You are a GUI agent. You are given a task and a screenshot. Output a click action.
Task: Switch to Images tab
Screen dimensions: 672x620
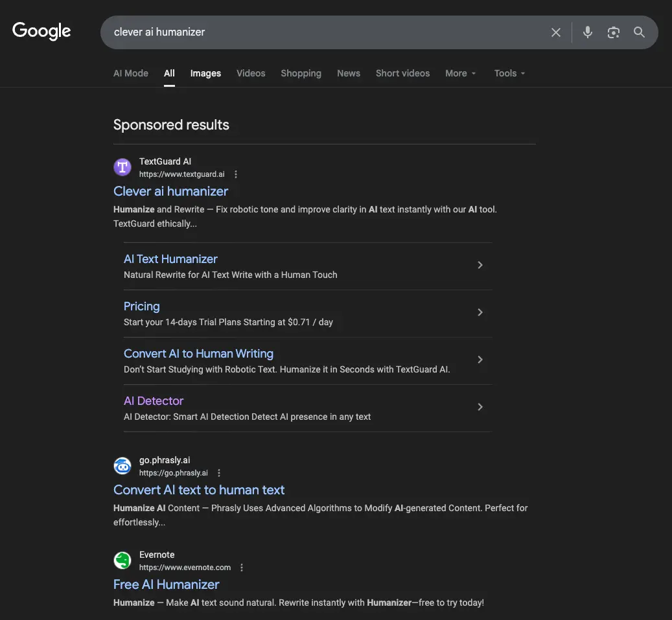[205, 73]
